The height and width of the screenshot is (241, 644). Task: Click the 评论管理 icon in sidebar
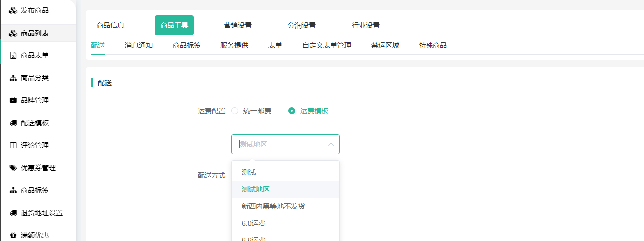(x=13, y=145)
